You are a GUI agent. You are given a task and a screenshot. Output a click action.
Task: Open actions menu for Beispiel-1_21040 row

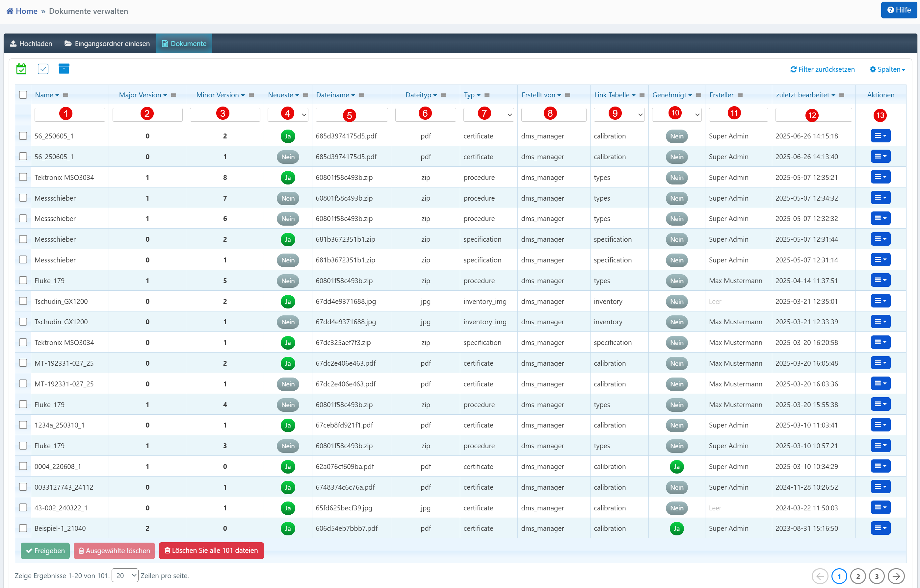880,528
